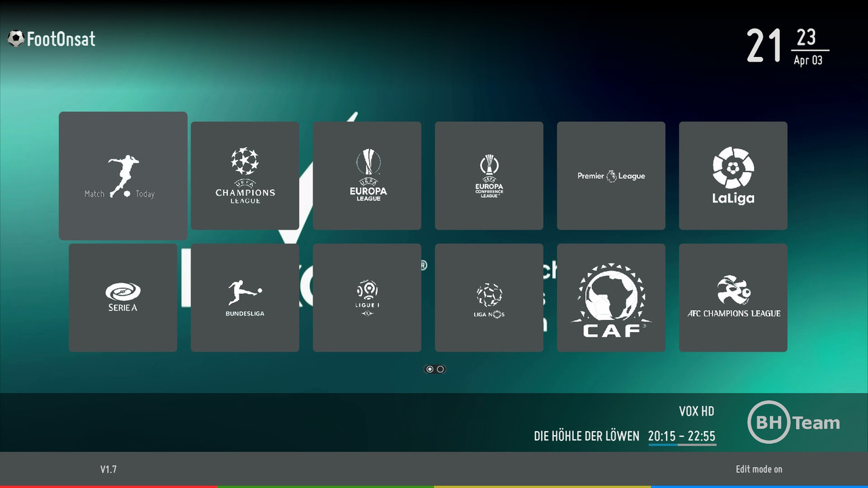Click the Apr 03 date
Image resolution: width=868 pixels, height=488 pixels.
coord(808,60)
